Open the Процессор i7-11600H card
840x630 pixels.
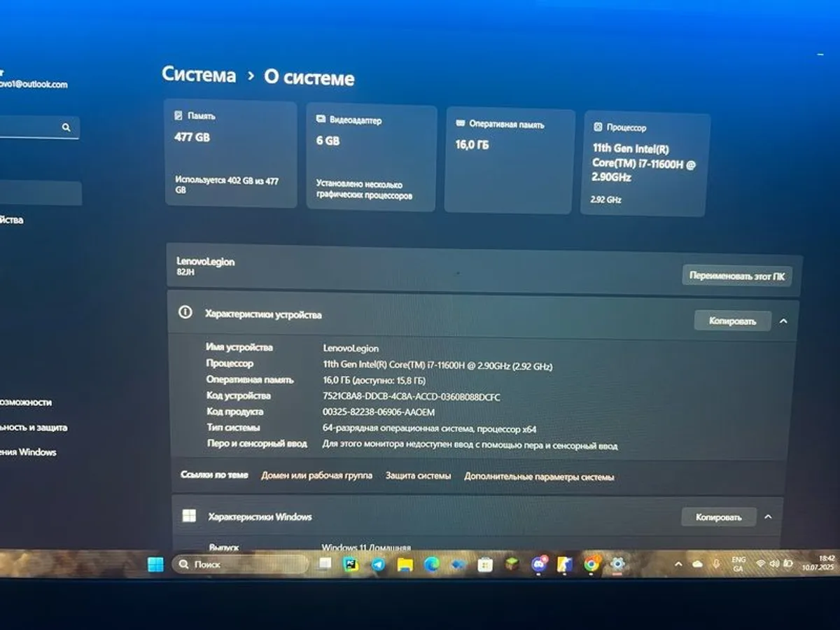click(646, 163)
